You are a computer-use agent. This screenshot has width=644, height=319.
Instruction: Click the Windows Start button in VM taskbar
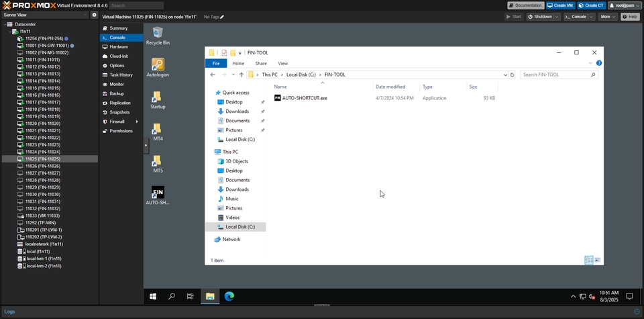coord(153,296)
